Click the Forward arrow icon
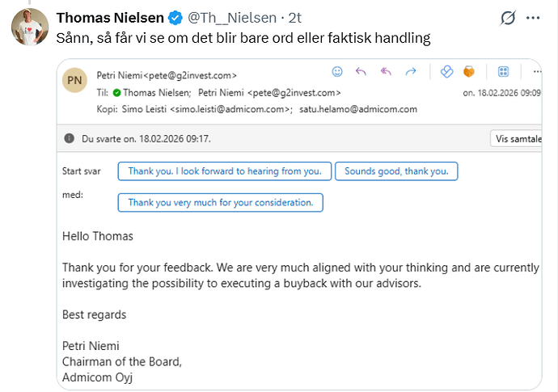The width and height of the screenshot is (558, 392). coord(410,72)
